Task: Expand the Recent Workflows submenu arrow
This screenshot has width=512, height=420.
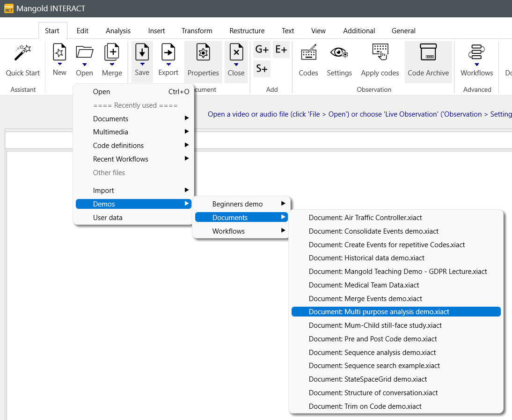Action: tap(186, 158)
